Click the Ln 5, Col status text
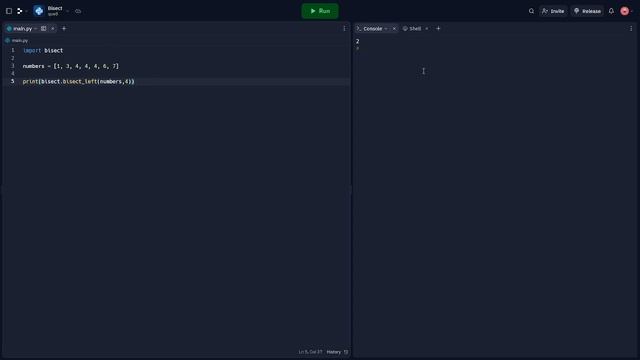 pos(310,352)
